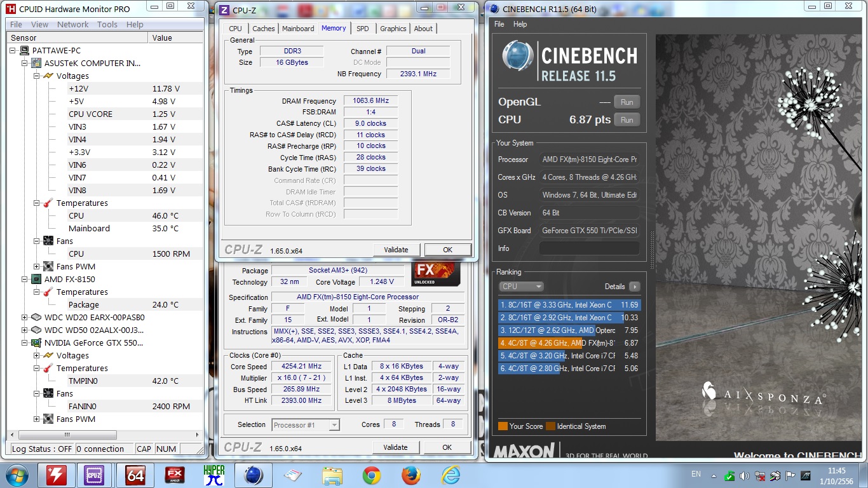Click the thermometer icon under NVIDIA GeForce
The height and width of the screenshot is (488, 868).
(x=48, y=368)
